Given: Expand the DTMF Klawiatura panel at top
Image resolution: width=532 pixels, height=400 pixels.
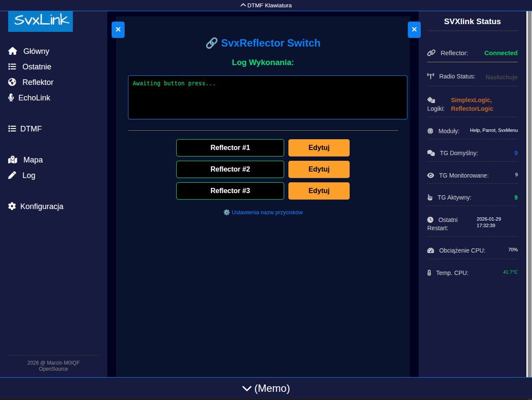Looking at the screenshot, I should pyautogui.click(x=266, y=6).
